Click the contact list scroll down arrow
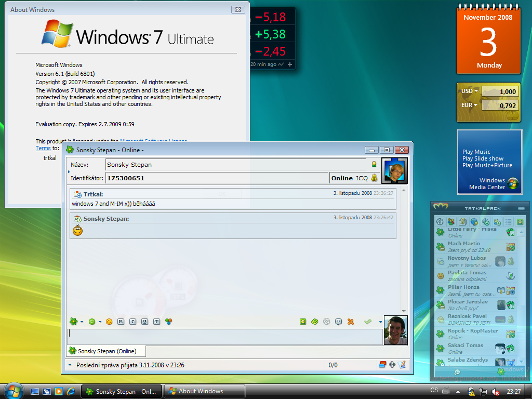 [522, 362]
